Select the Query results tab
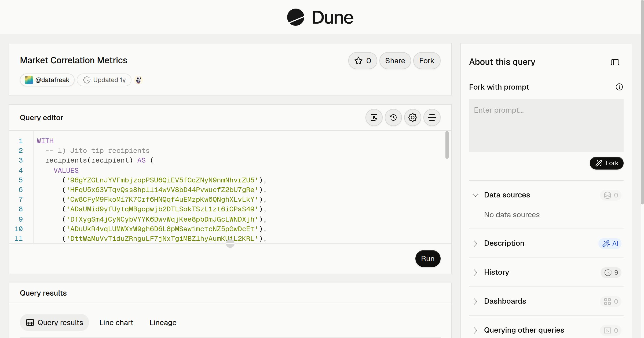This screenshot has height=338, width=644. [54, 322]
